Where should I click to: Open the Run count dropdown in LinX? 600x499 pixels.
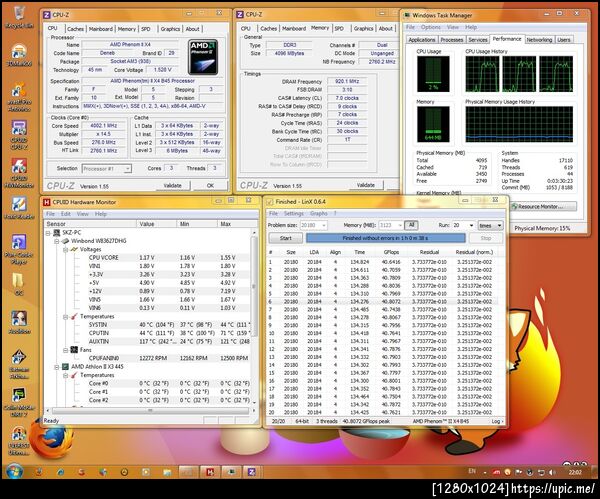463,225
